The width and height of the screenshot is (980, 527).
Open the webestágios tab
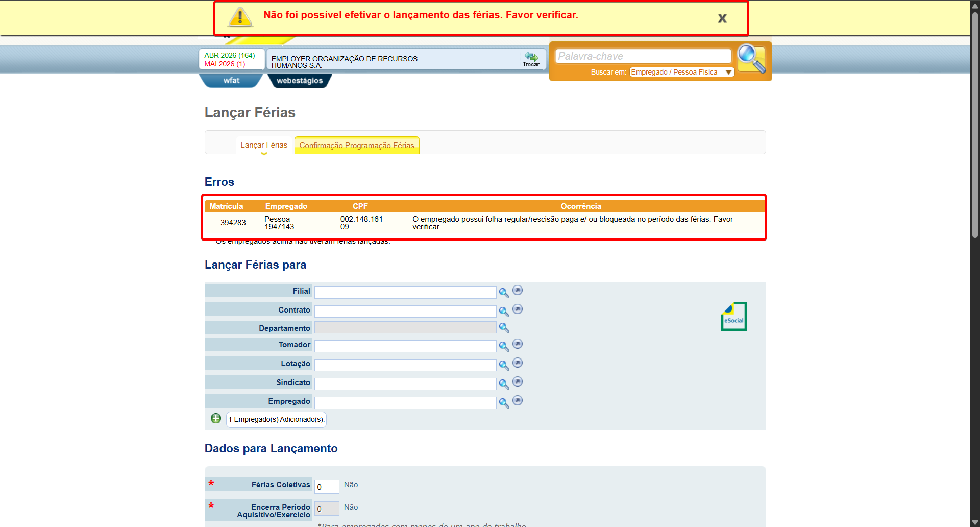300,81
